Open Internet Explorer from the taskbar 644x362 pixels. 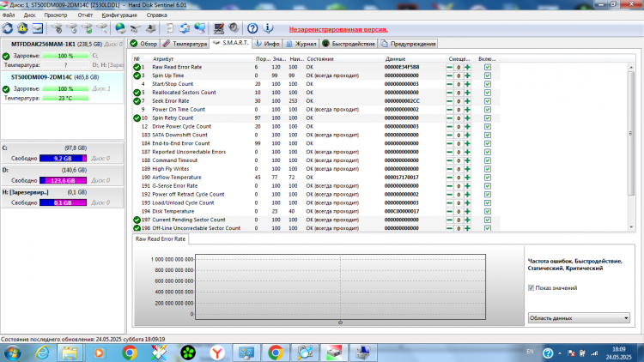(42, 353)
